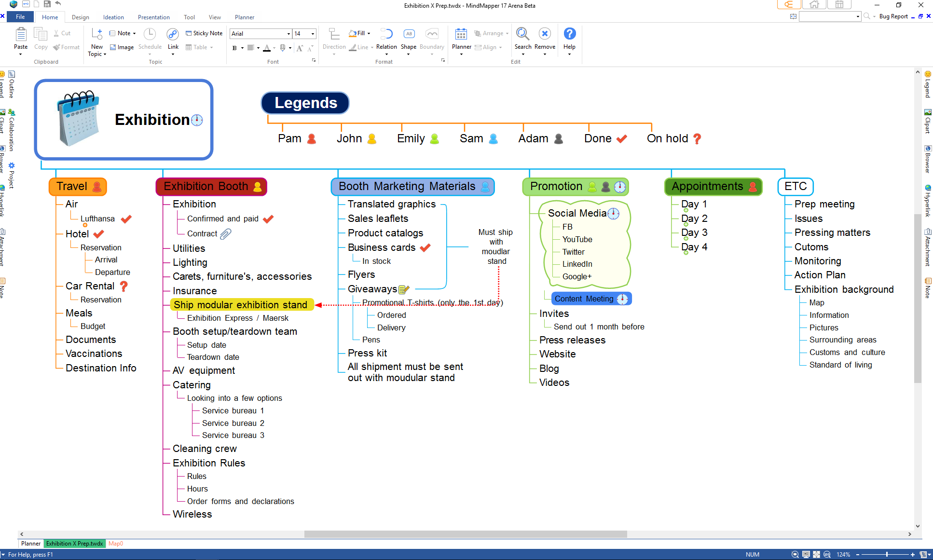Open the font size 14 dropdown

tap(312, 33)
